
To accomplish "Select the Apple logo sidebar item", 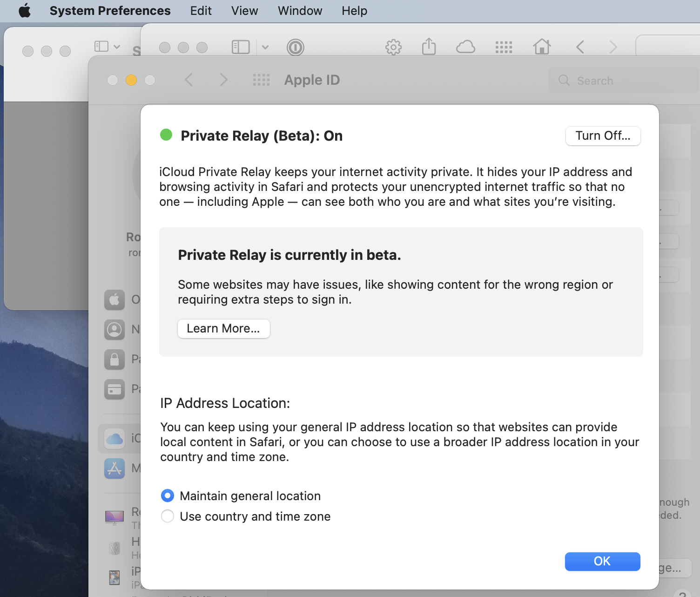I will (x=114, y=299).
